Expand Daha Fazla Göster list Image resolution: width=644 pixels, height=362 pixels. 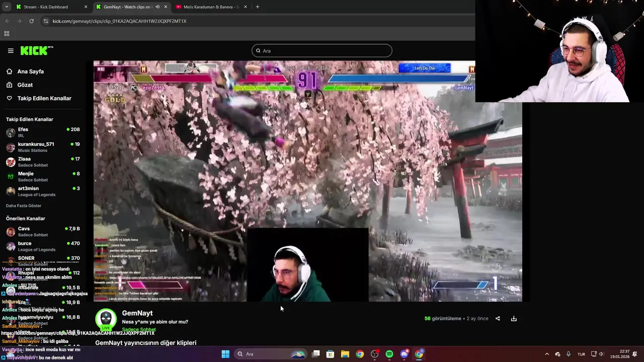click(x=24, y=206)
